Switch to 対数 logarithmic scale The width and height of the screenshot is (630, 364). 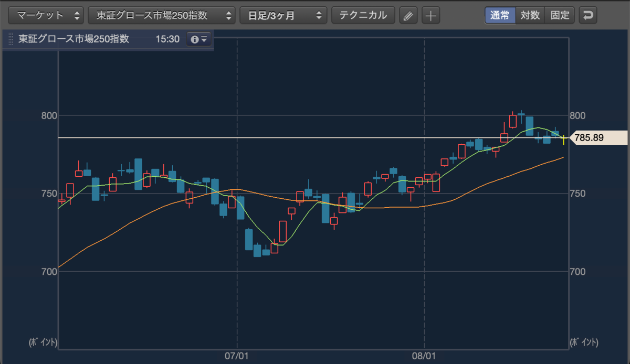click(x=530, y=15)
